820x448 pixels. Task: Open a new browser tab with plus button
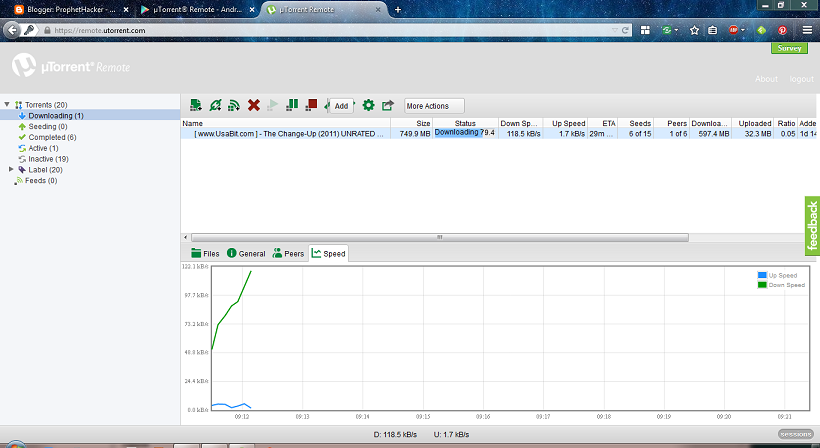[x=398, y=9]
